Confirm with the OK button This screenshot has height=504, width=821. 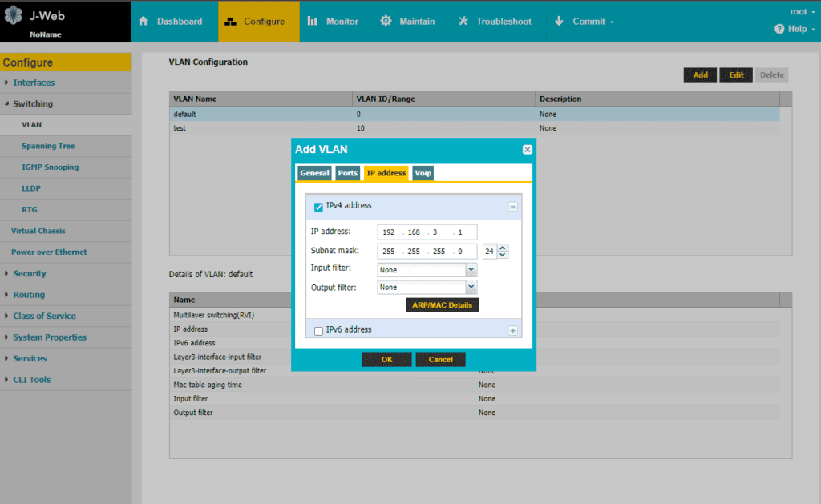(x=387, y=360)
